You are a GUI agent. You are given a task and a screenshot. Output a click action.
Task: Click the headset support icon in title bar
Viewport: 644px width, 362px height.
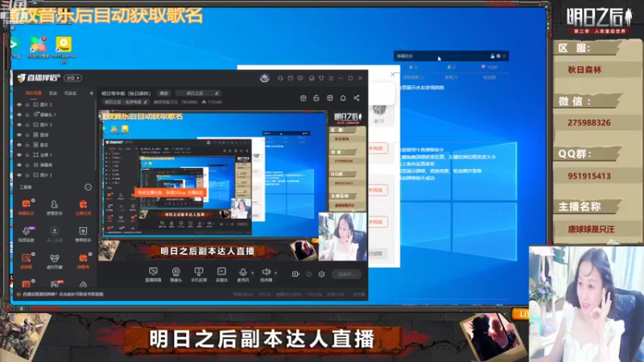point(280,78)
